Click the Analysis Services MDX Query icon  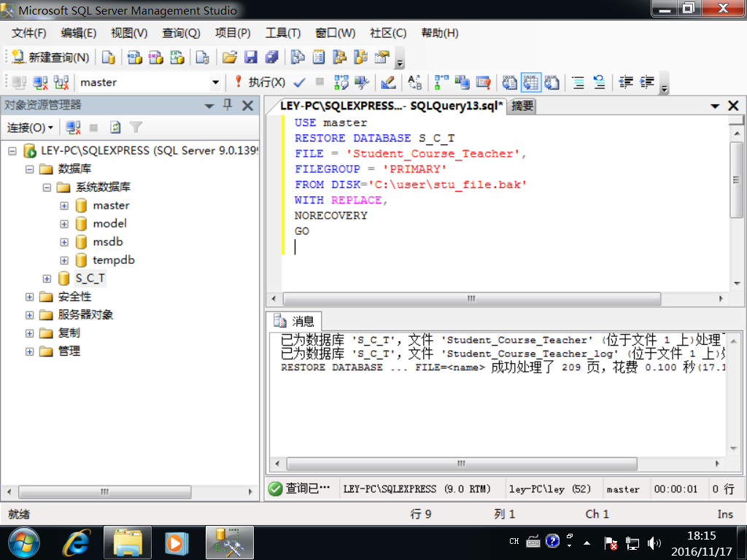135,58
